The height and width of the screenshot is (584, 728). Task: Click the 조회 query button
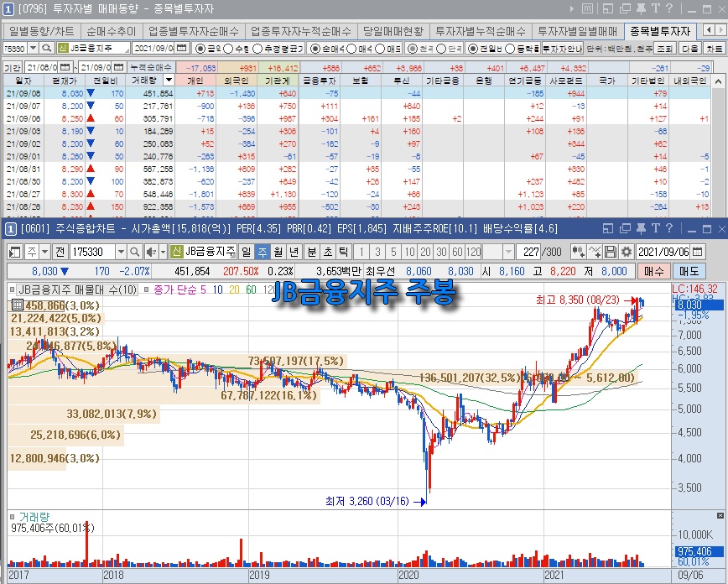[x=665, y=49]
